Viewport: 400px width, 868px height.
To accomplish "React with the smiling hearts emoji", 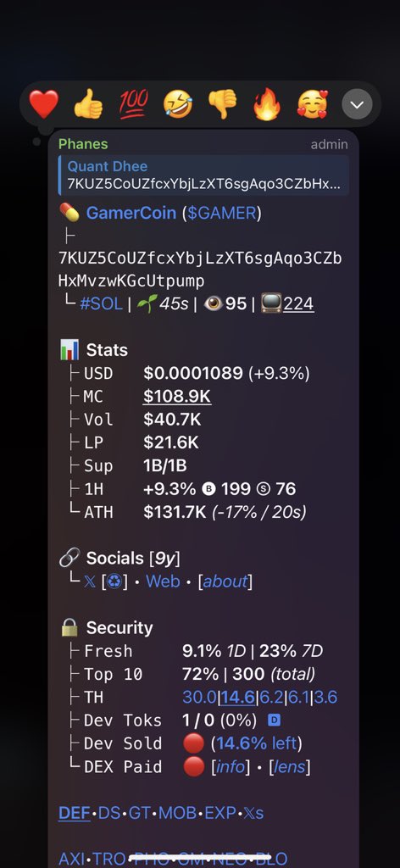I will [x=313, y=104].
